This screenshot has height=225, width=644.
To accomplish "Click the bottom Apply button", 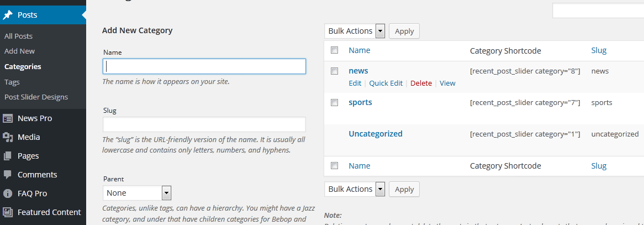I will pos(404,189).
